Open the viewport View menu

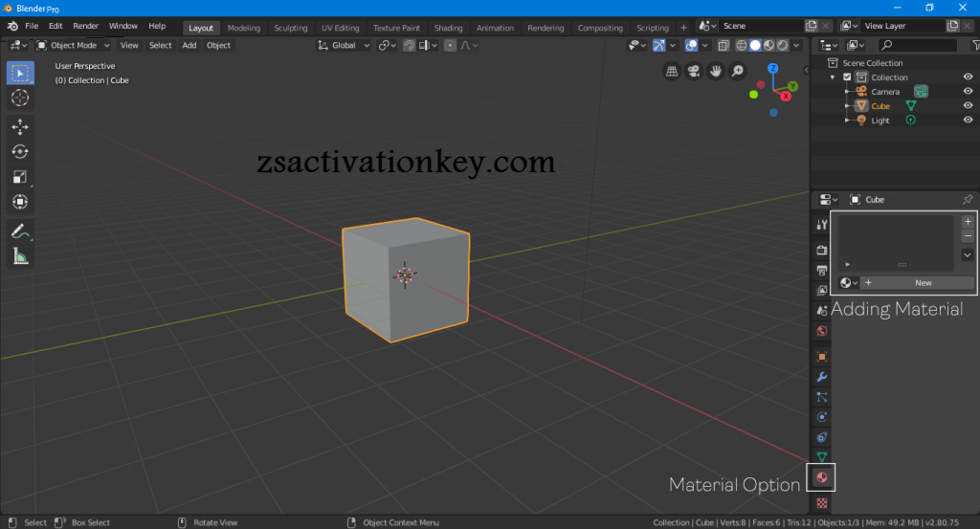(x=129, y=45)
